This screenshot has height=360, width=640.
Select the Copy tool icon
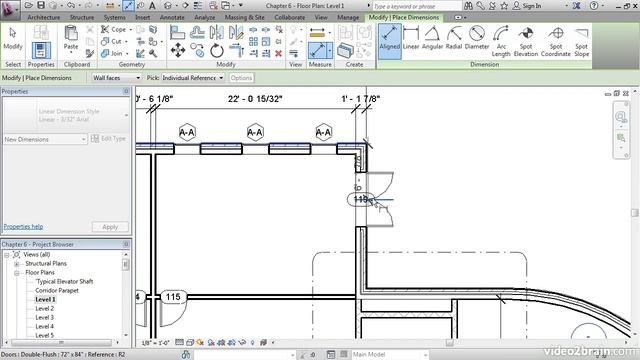point(197,51)
